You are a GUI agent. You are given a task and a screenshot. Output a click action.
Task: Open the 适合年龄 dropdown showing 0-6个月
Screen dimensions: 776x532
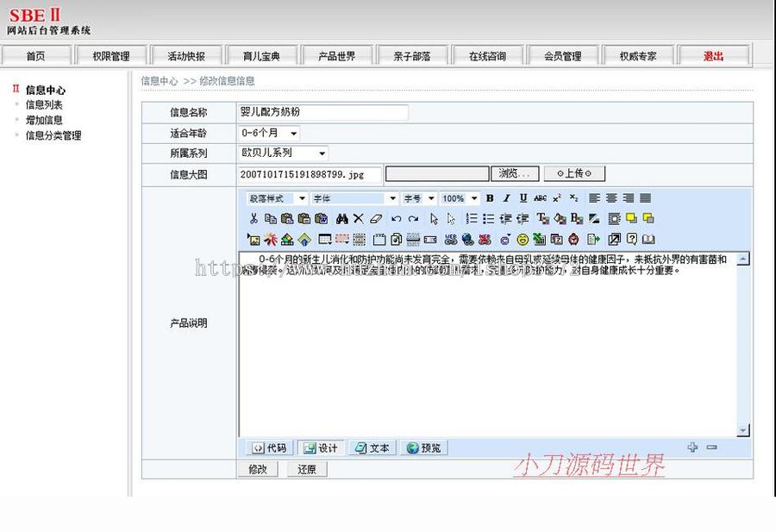pos(268,133)
